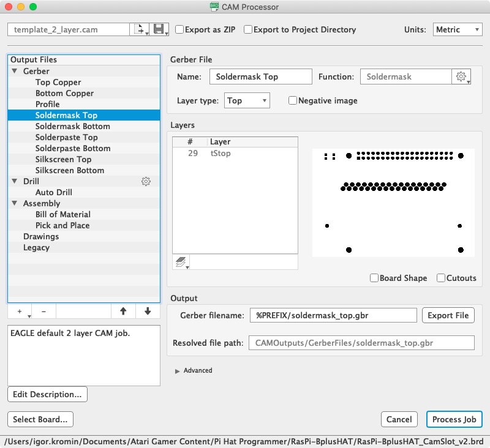Open the load CAM job file icon
This screenshot has width=490, height=448.
140,29
